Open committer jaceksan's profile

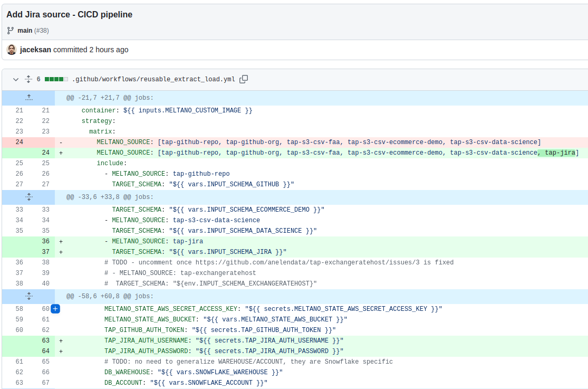[x=35, y=49]
